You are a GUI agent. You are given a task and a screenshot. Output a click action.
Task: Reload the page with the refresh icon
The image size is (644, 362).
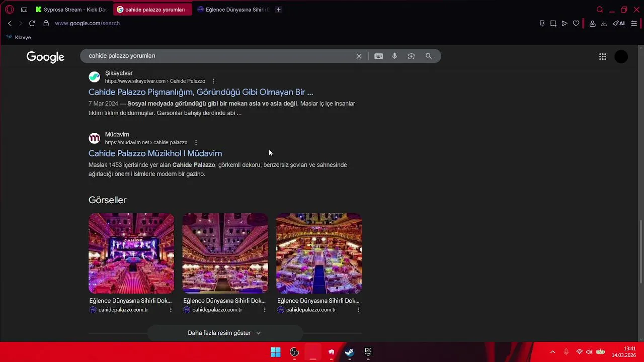click(32, 23)
